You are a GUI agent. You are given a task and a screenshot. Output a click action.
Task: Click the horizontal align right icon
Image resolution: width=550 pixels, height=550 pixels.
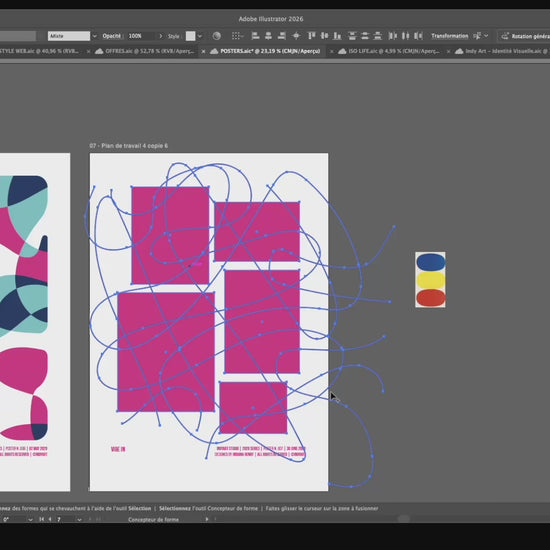point(281,36)
